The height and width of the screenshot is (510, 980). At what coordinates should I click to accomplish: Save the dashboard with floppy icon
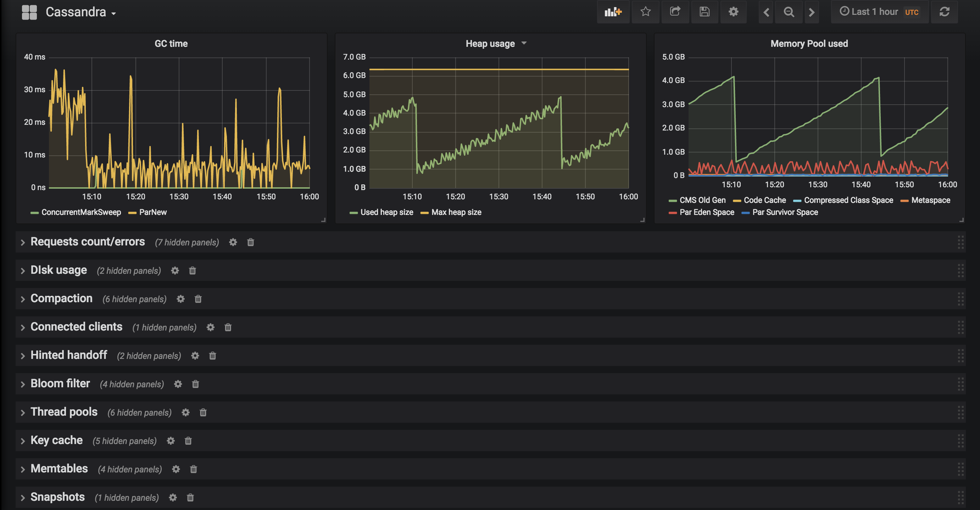(x=704, y=12)
